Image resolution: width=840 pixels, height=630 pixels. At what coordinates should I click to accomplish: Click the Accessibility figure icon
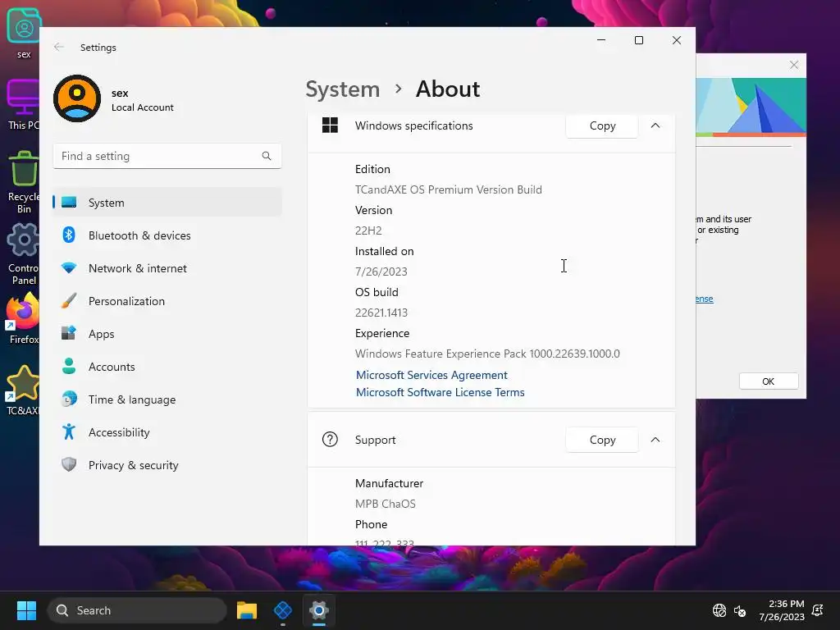tap(69, 431)
